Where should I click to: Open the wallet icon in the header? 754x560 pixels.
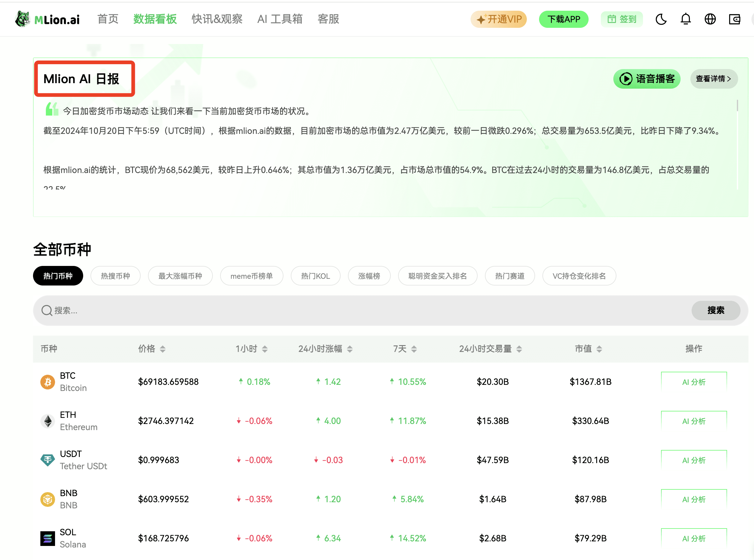point(734,19)
